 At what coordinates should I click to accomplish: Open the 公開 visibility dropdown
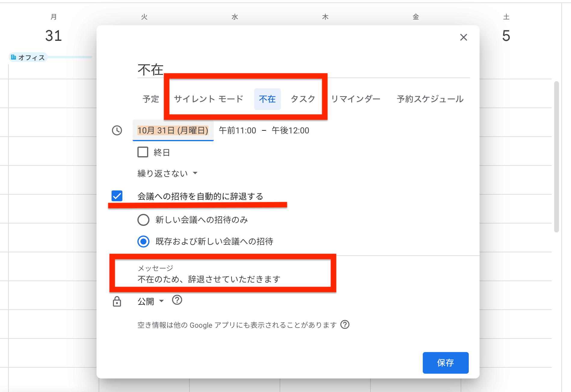[x=151, y=301]
